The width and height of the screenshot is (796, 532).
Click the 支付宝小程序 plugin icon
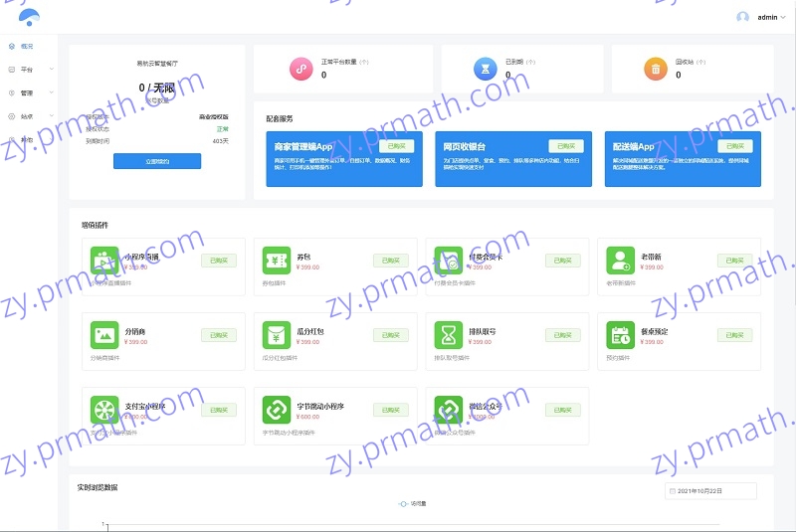[104, 410]
